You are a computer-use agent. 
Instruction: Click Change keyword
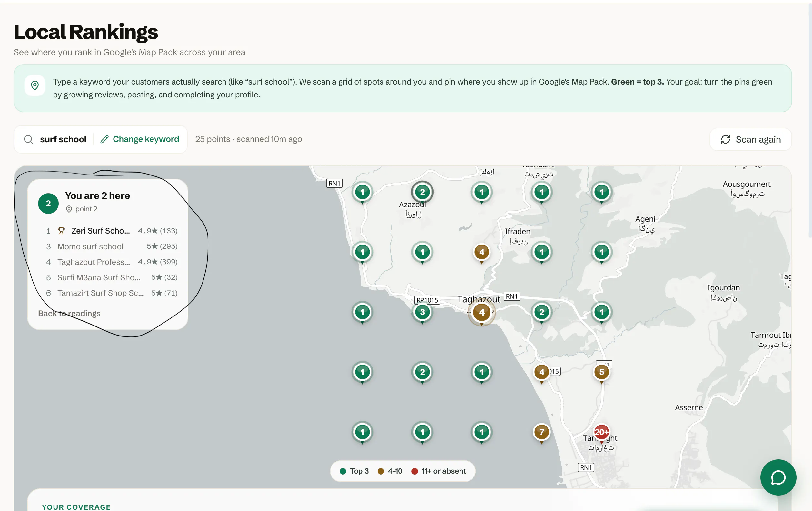(x=140, y=139)
